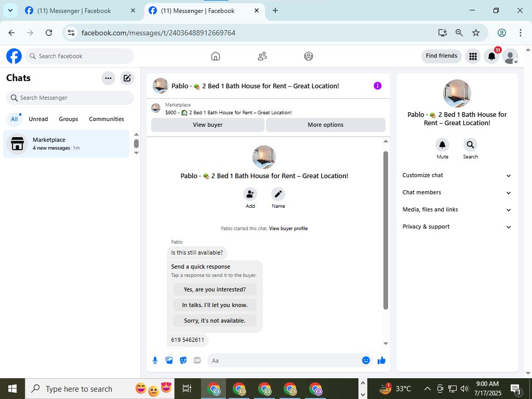Image resolution: width=532 pixels, height=399 pixels.
Task: Reload the page in Chrome
Action: (x=49, y=33)
